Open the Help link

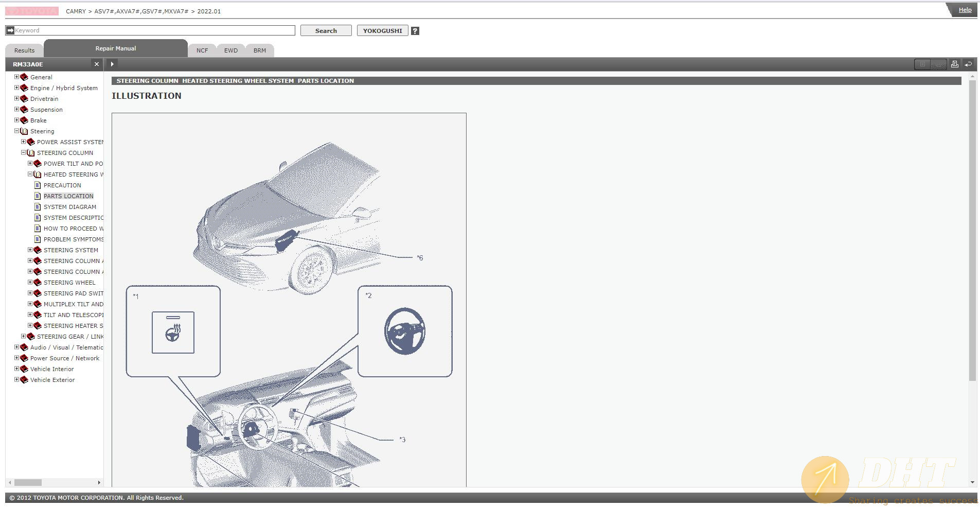pos(965,10)
